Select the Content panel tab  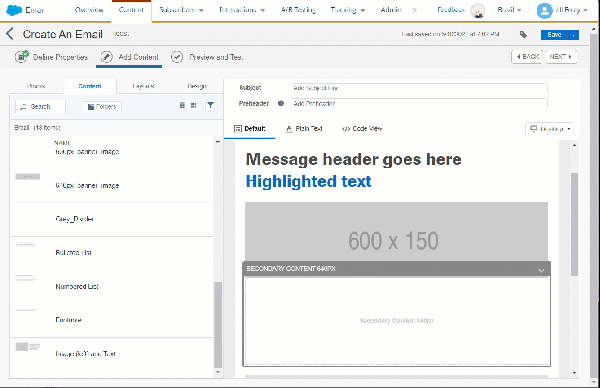click(x=90, y=86)
